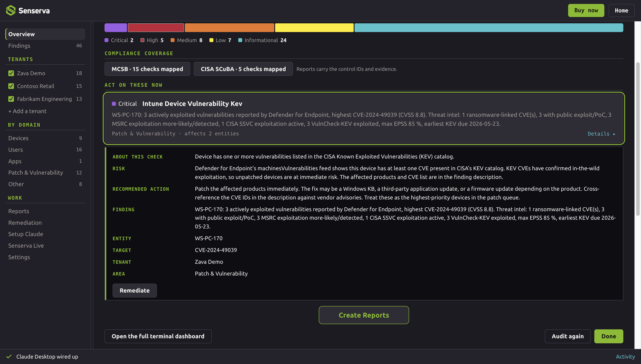Click the High red legend square
Viewport: 641px width, 364px height.
pos(142,40)
